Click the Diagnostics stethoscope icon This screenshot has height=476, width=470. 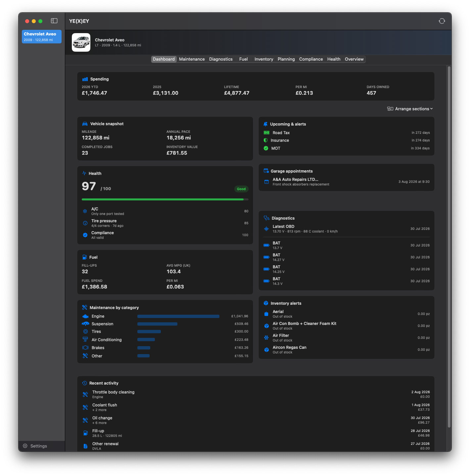(266, 218)
